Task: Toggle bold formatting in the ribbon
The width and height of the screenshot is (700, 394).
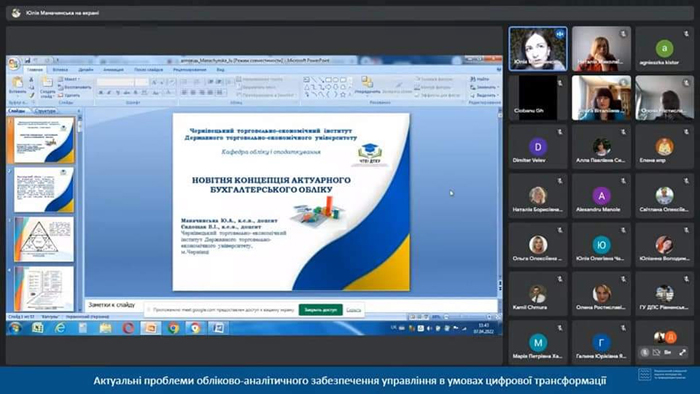Action: (101, 93)
